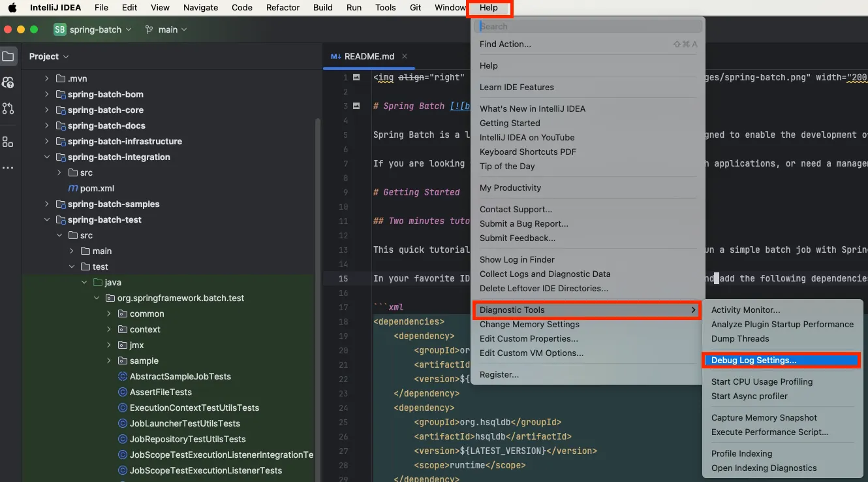Close the README.md editor tab
Viewport: 868px width, 482px height.
coord(405,56)
